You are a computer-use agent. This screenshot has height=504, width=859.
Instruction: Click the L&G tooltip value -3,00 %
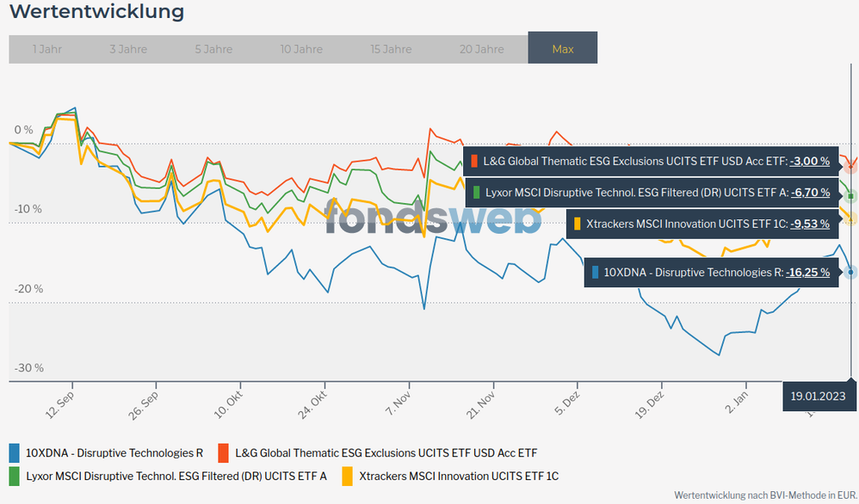809,161
